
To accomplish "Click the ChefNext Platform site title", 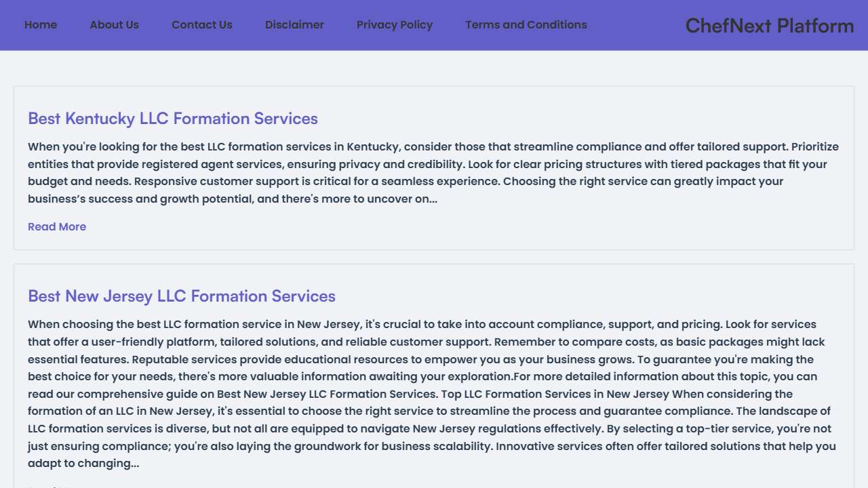I will point(769,26).
